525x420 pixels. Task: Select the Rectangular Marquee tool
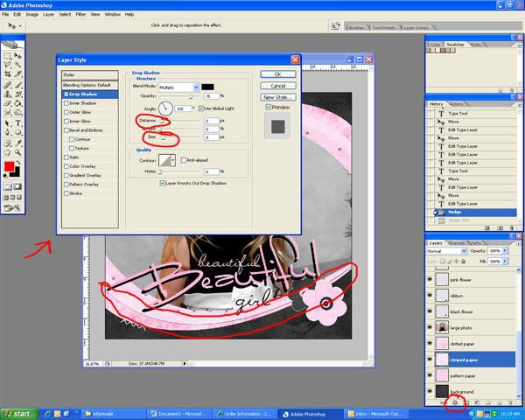[8, 54]
